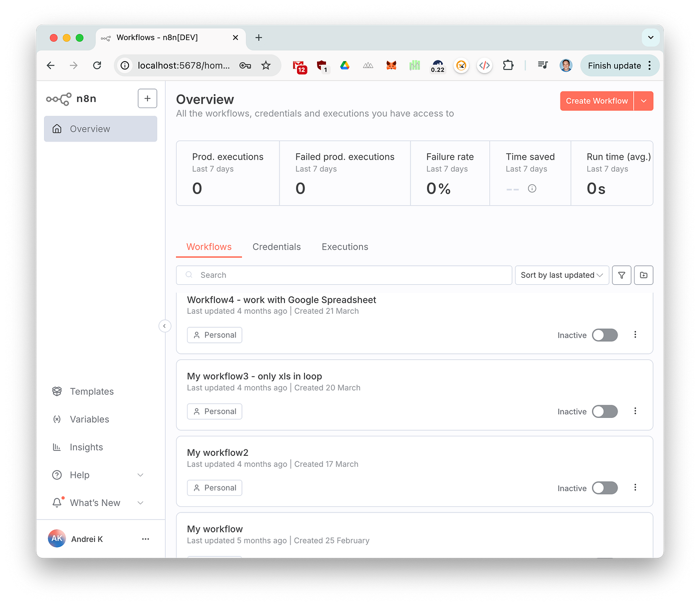700x606 pixels.
Task: Open the Overview link in the sidebar
Action: pos(90,129)
